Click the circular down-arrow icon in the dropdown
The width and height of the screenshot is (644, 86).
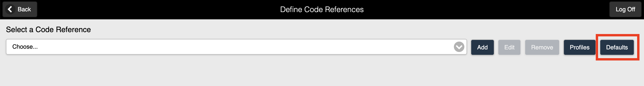459,47
